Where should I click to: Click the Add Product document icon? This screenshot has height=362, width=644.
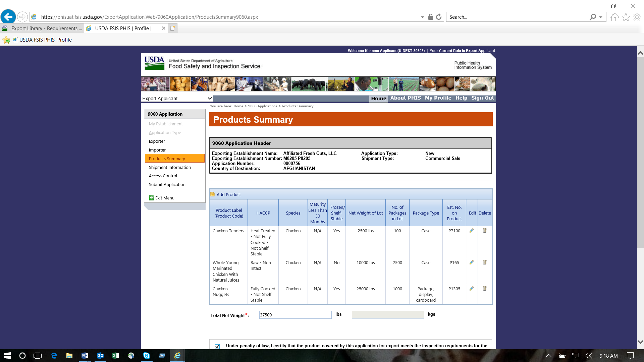point(213,194)
